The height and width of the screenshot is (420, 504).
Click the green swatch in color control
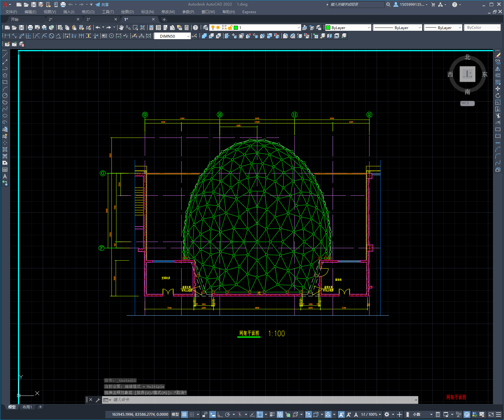click(328, 28)
